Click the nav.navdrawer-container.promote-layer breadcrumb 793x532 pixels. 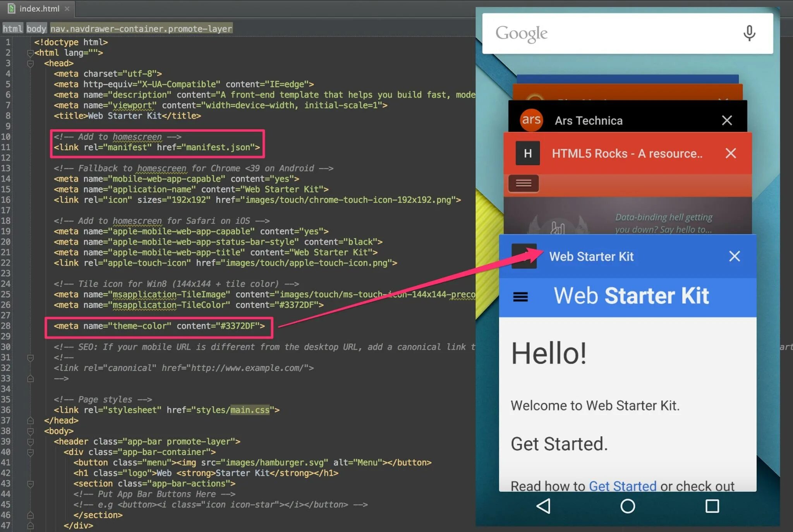pos(141,29)
